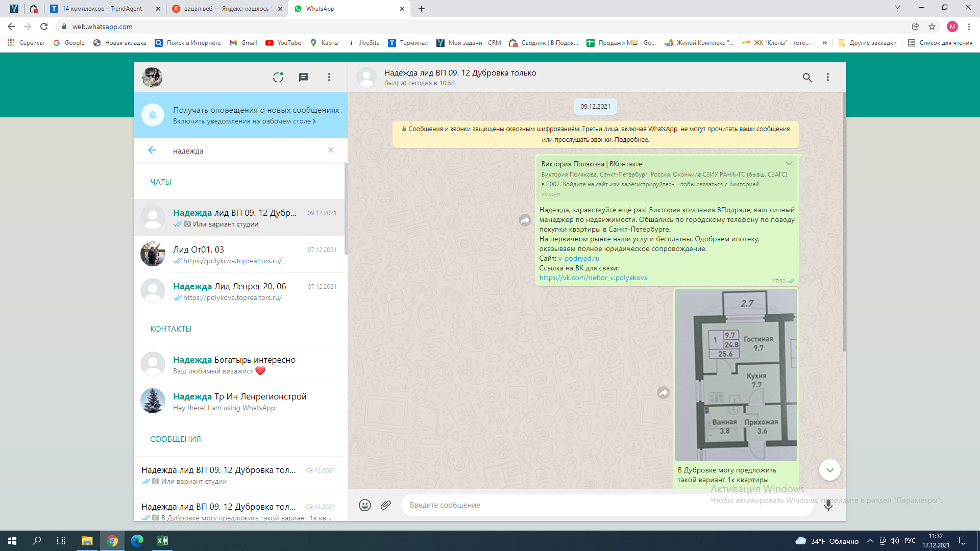The width and height of the screenshot is (980, 551).
Task: Open the floor plan image thumbnail
Action: point(736,375)
